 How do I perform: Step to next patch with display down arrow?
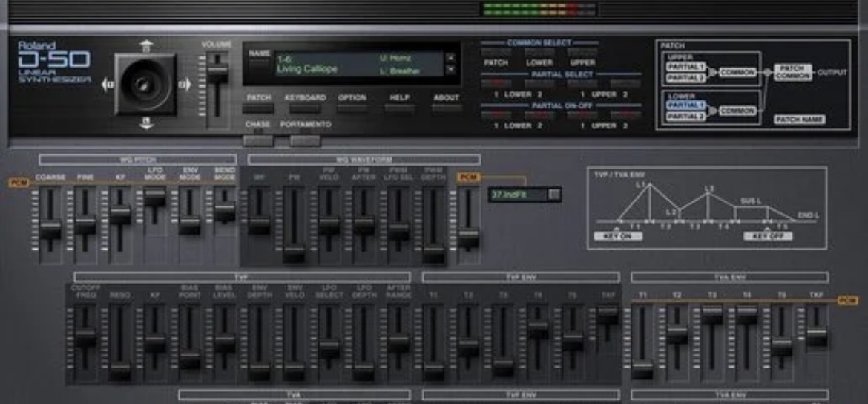click(450, 69)
